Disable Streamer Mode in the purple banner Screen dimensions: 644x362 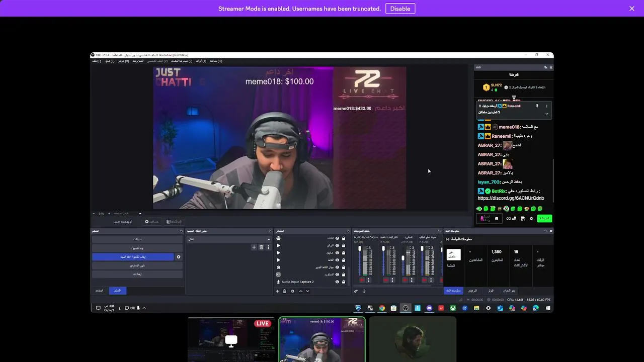pos(400,9)
